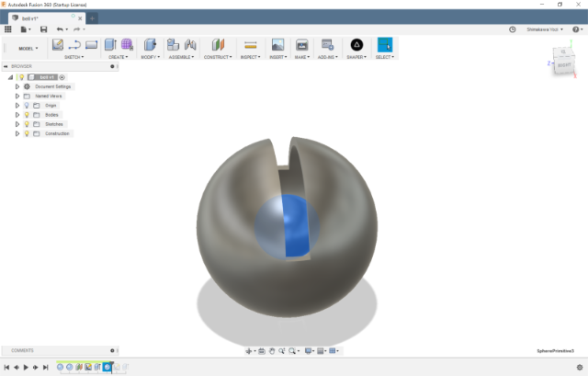Save the bell design
The width and height of the screenshot is (588, 376).
pos(43,29)
